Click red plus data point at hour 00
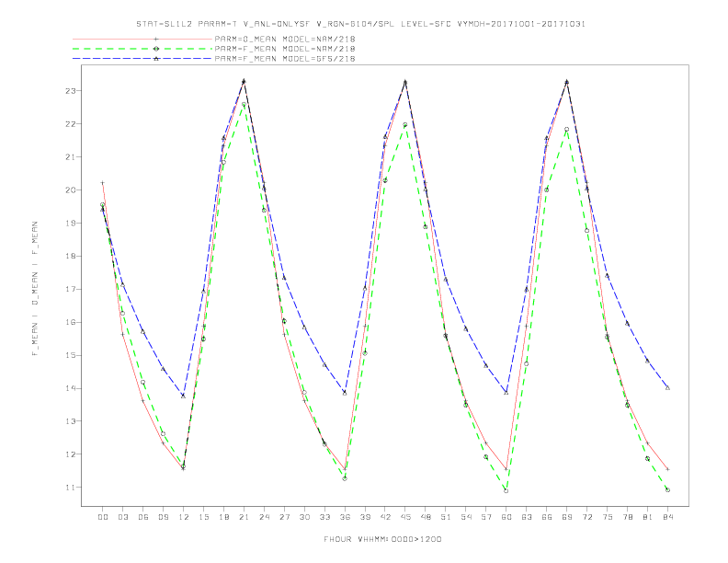Screen dimensions: 728x563 click(103, 182)
